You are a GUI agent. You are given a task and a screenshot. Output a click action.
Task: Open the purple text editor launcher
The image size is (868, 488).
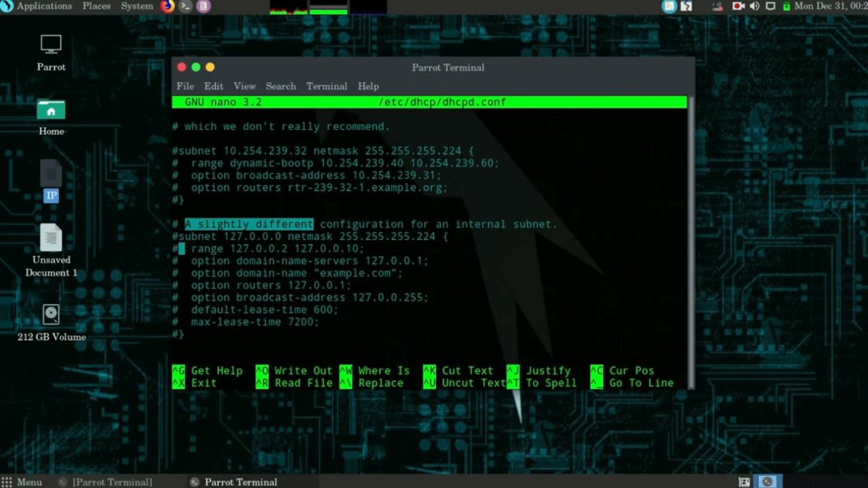203,6
